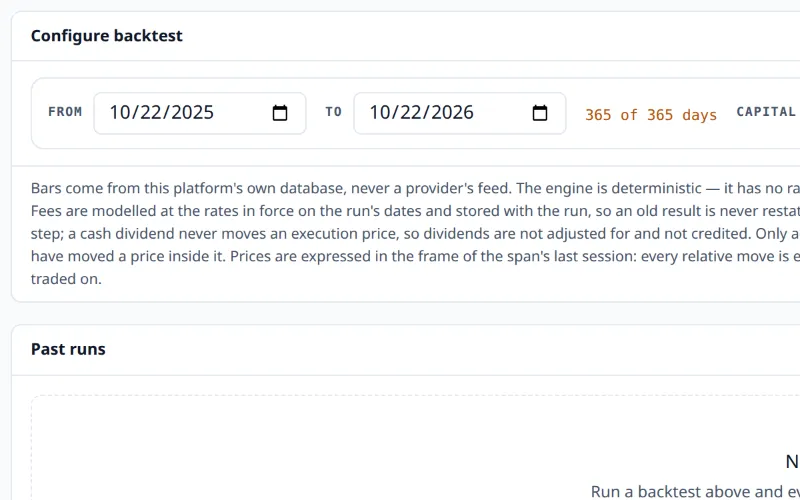
Task: Click the TO date field 10/22/2026
Action: pyautogui.click(x=460, y=113)
